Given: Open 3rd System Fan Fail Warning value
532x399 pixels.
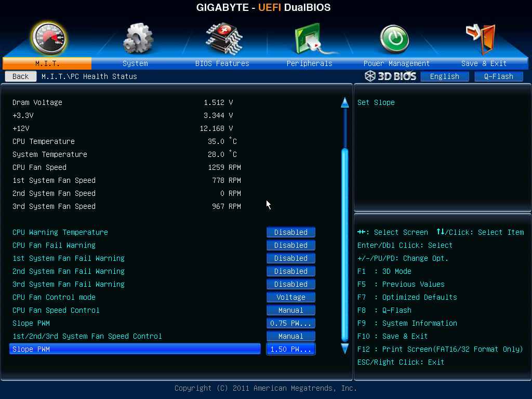Looking at the screenshot, I should (x=291, y=284).
